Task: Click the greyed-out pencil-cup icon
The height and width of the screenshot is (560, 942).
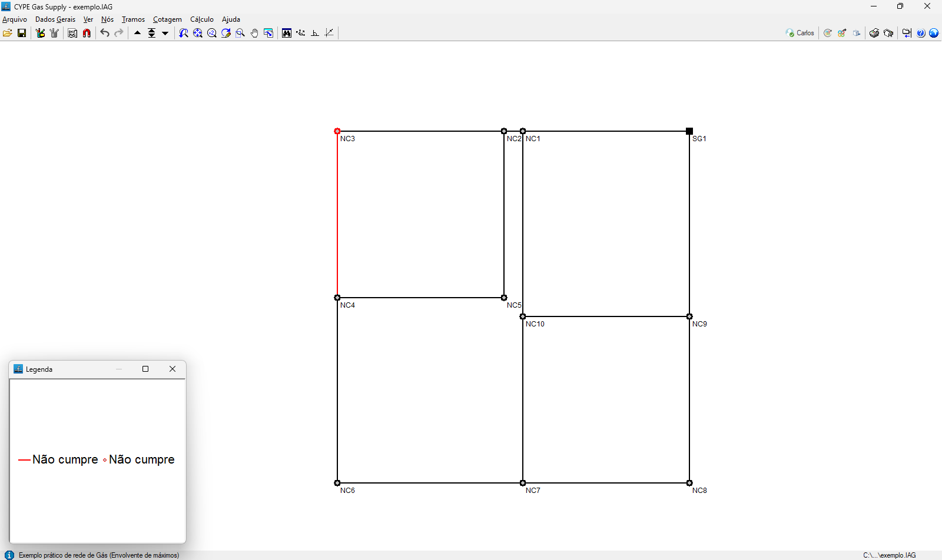Action: click(x=54, y=33)
